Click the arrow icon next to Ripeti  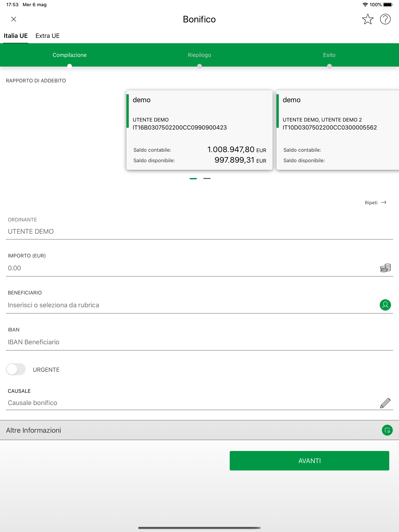point(384,203)
